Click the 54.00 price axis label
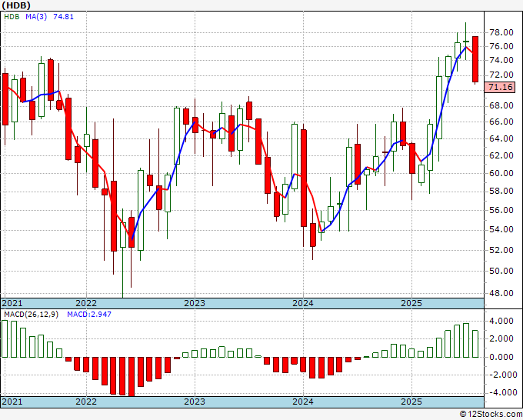This screenshot has width=523, height=420. (501, 229)
